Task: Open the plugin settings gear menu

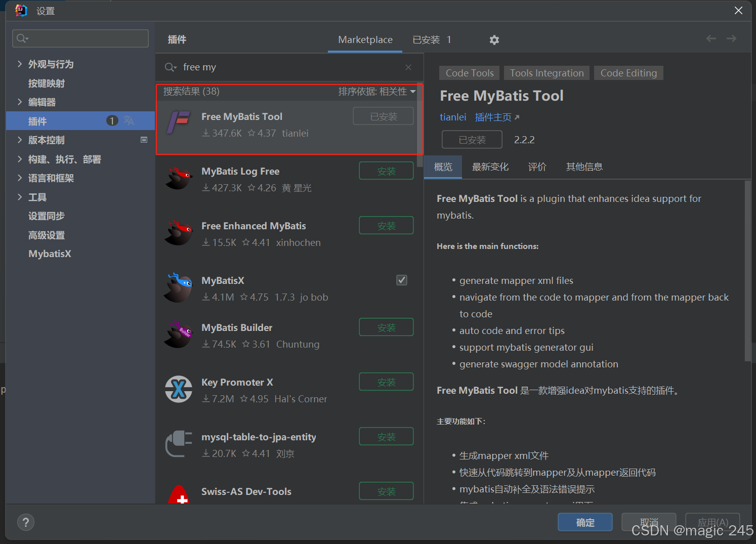Action: tap(494, 40)
